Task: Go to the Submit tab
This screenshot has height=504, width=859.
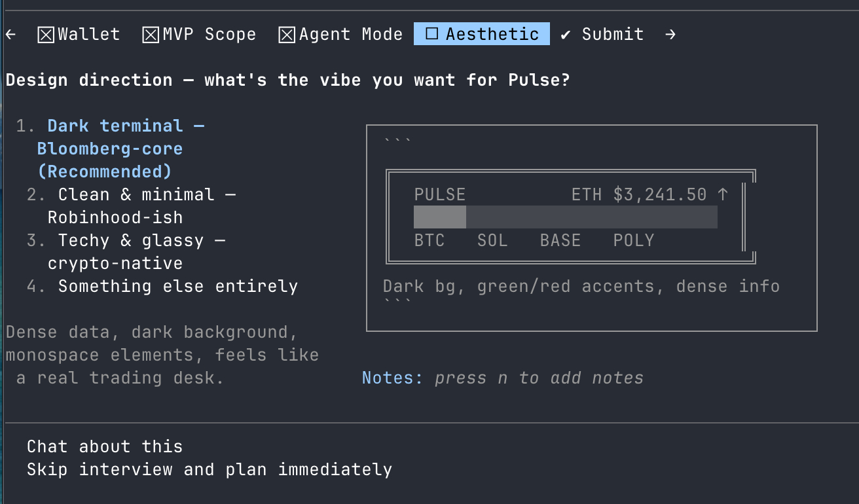Action: pos(612,34)
